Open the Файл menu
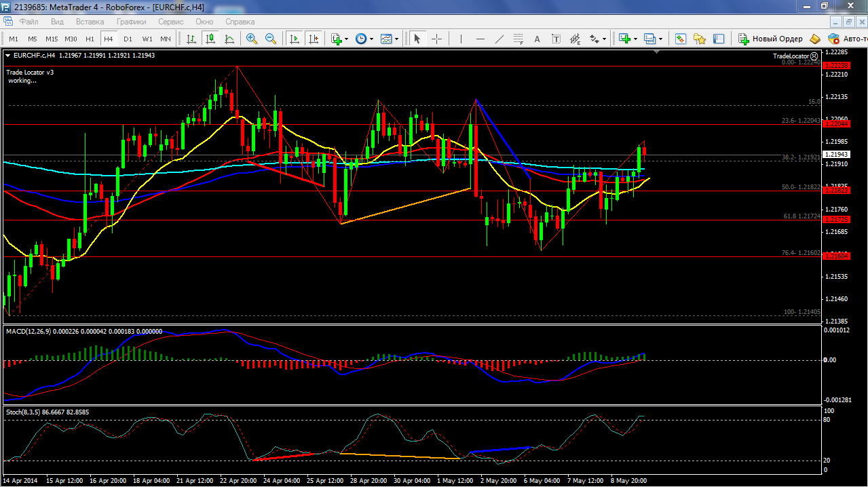Image resolution: width=868 pixels, height=487 pixels. click(x=29, y=21)
